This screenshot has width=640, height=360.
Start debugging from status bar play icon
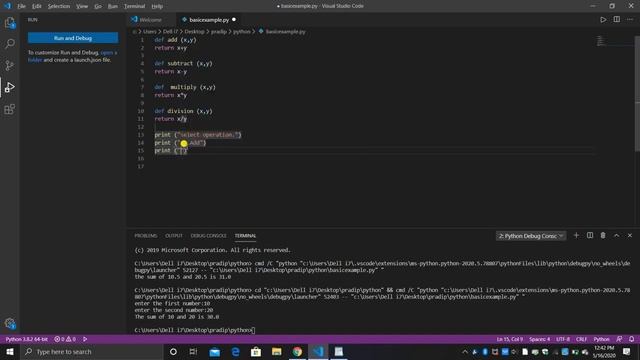[85, 339]
